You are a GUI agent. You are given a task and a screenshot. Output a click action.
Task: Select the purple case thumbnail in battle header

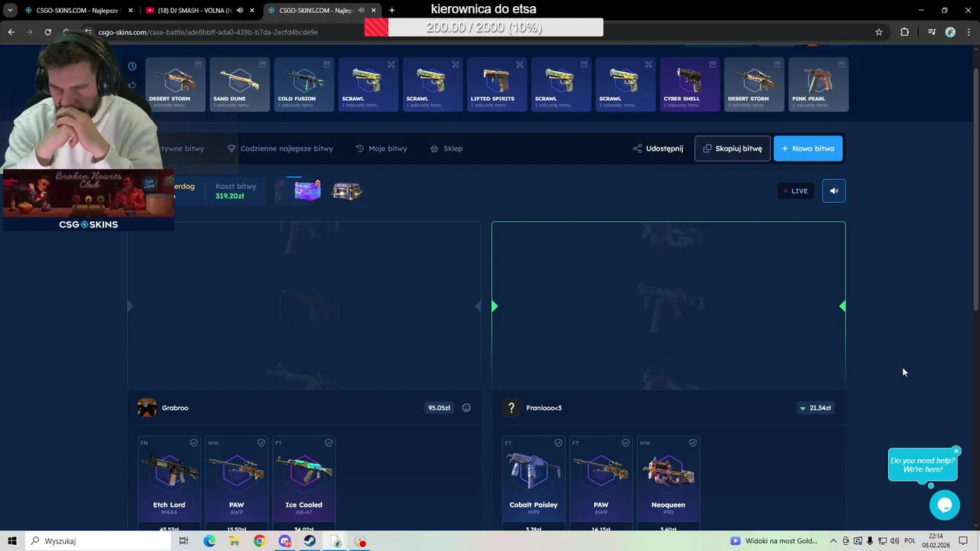click(308, 191)
